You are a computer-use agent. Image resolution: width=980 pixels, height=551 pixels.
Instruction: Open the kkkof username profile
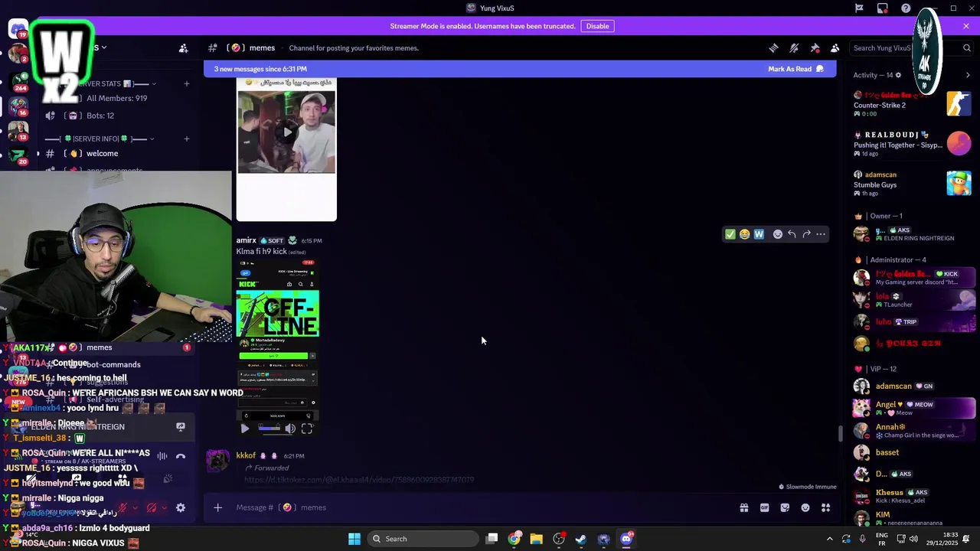(x=246, y=455)
